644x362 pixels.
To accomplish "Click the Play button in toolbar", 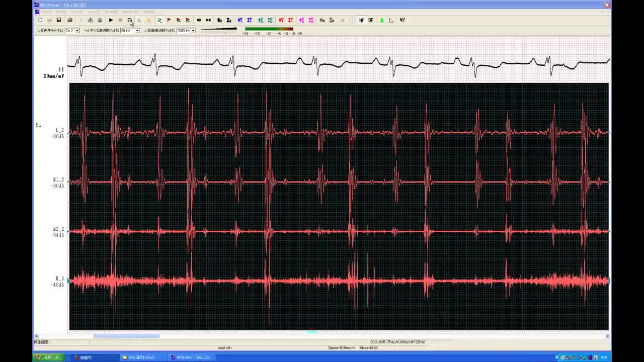I will pos(111,20).
